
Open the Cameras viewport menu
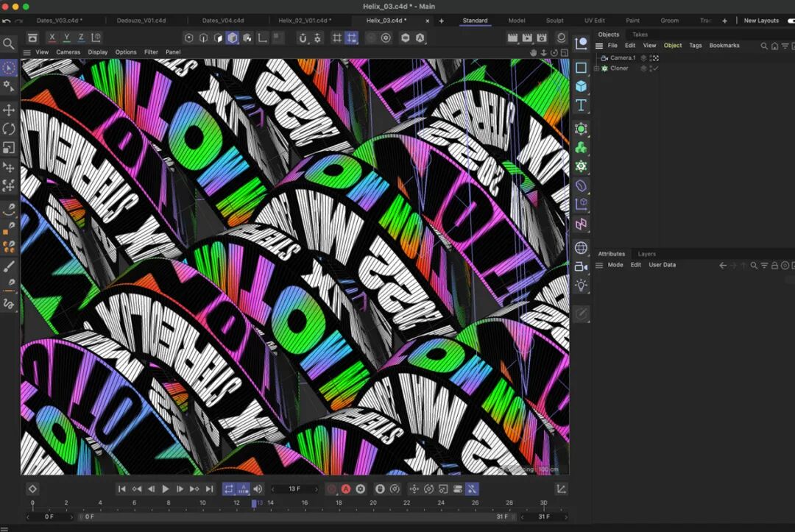tap(68, 52)
